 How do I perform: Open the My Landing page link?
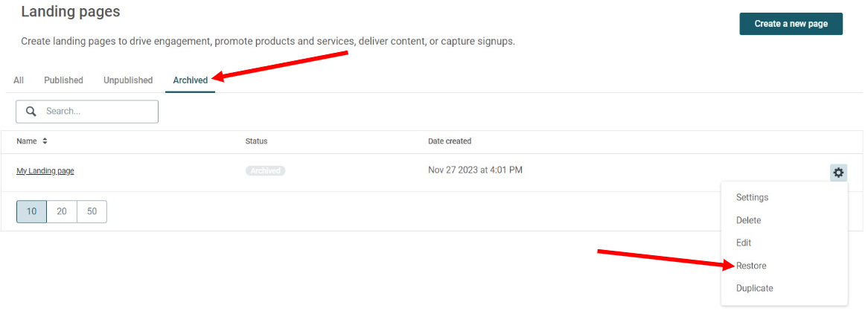pyautogui.click(x=45, y=171)
